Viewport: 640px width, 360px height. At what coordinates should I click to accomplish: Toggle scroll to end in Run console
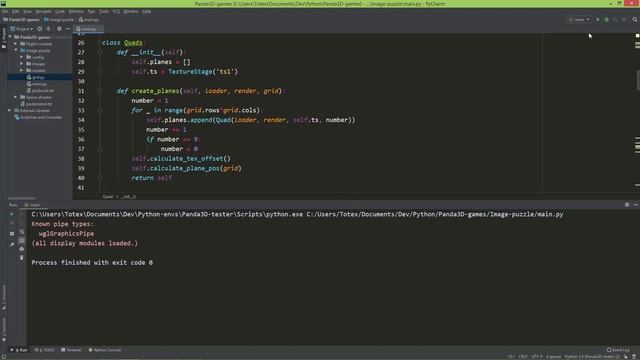click(x=22, y=240)
